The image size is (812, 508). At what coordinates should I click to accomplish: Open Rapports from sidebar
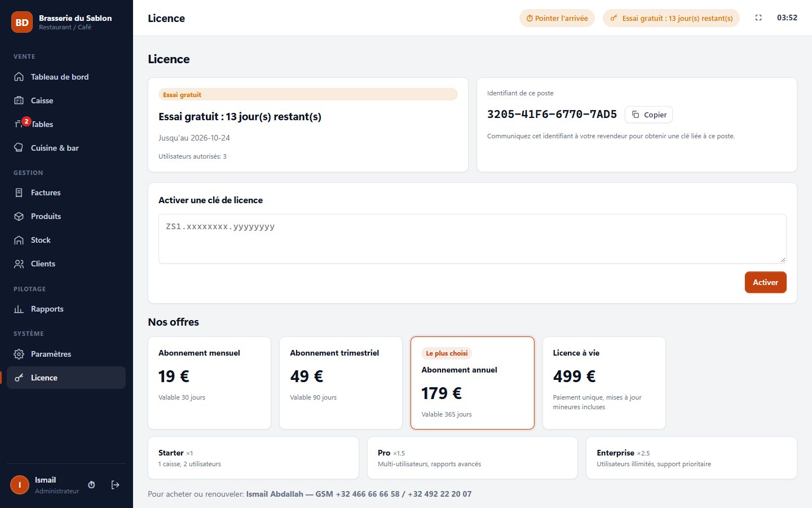66,309
